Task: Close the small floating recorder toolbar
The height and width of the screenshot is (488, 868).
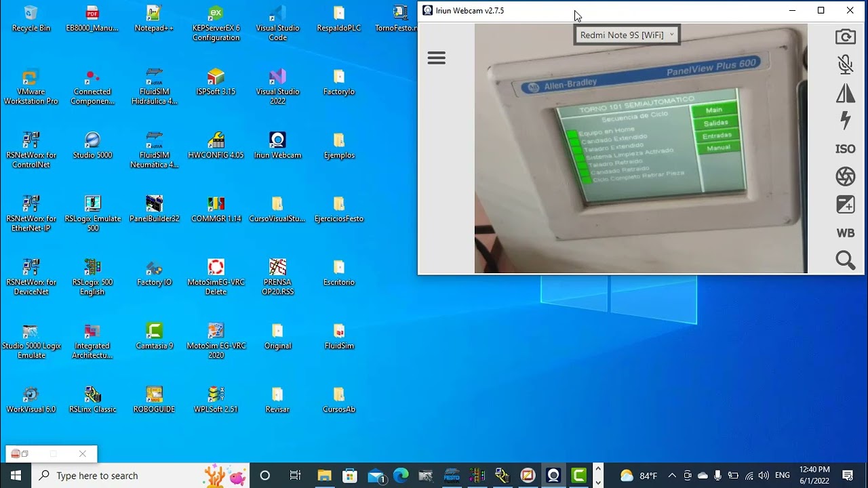Action: [82, 454]
